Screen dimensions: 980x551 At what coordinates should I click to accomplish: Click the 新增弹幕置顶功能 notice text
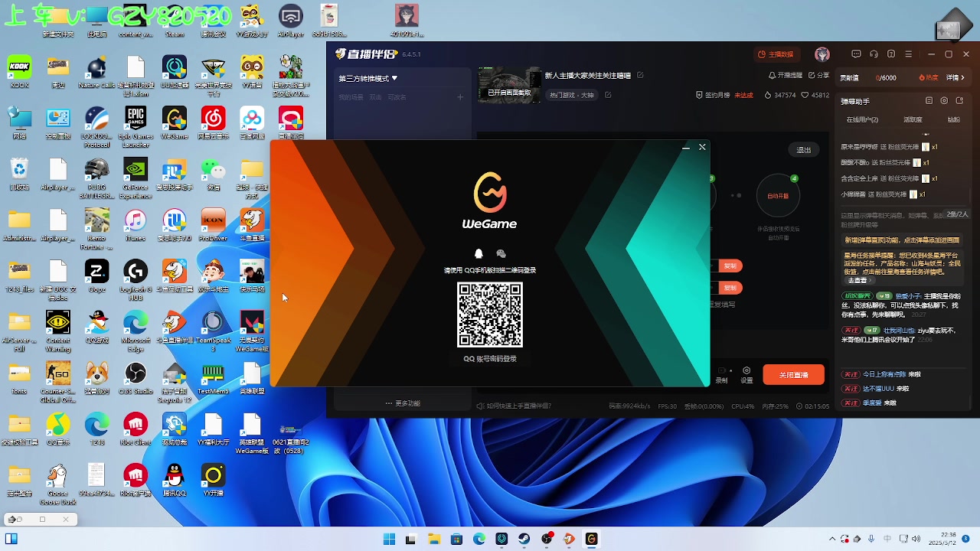tap(901, 240)
